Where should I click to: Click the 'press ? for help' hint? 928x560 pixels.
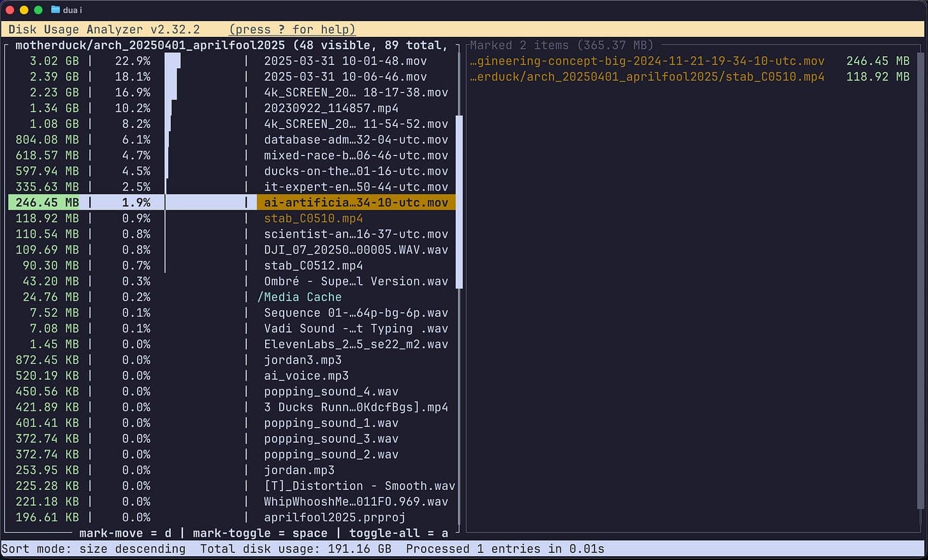pos(292,29)
